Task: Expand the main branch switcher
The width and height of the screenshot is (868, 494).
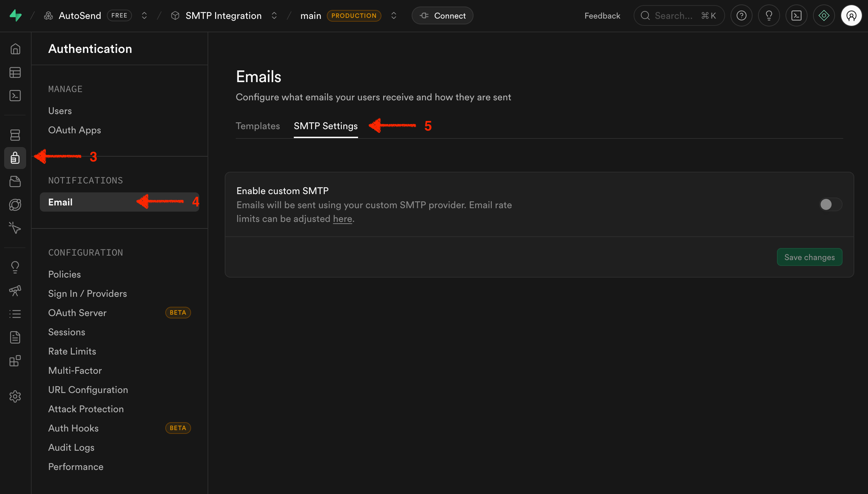Action: tap(394, 16)
